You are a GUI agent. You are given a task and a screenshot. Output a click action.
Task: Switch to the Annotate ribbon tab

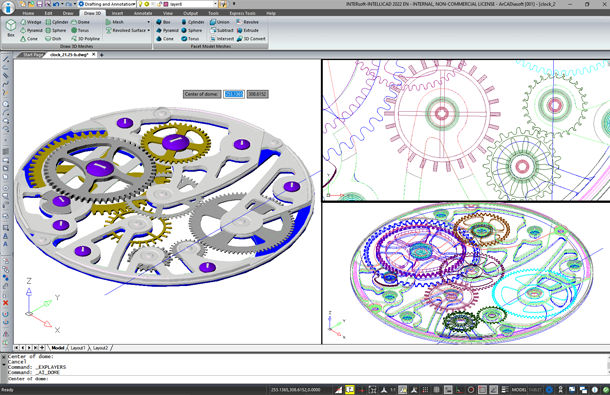143,13
